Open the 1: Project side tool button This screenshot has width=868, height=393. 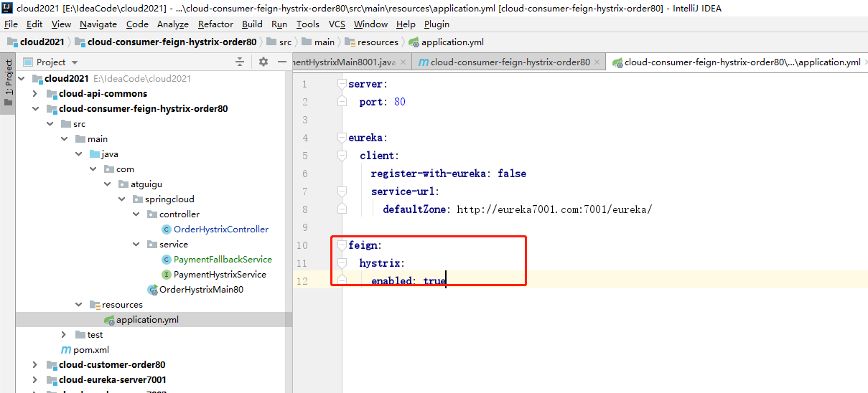tap(8, 82)
